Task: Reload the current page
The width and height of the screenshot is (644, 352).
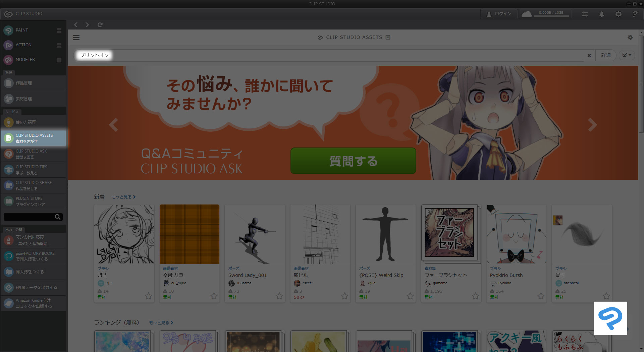Action: (100, 25)
